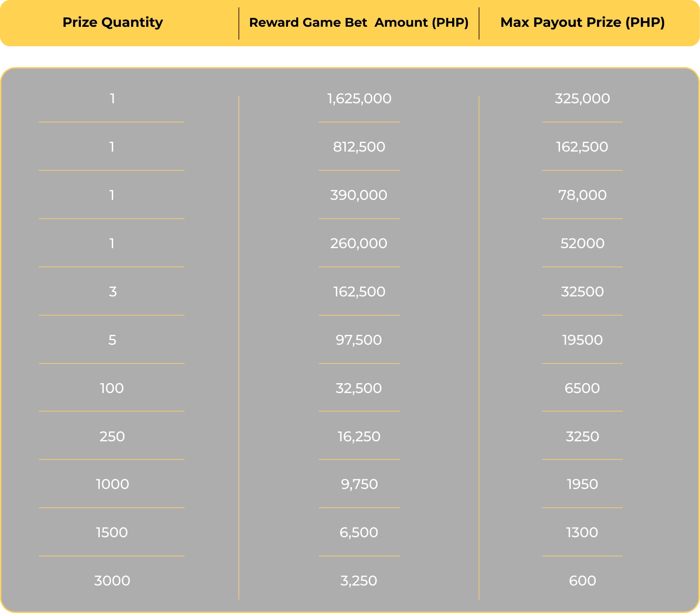Select the 812,500 bet amount cell
Viewport: 700px width, 613px height.
click(359, 147)
